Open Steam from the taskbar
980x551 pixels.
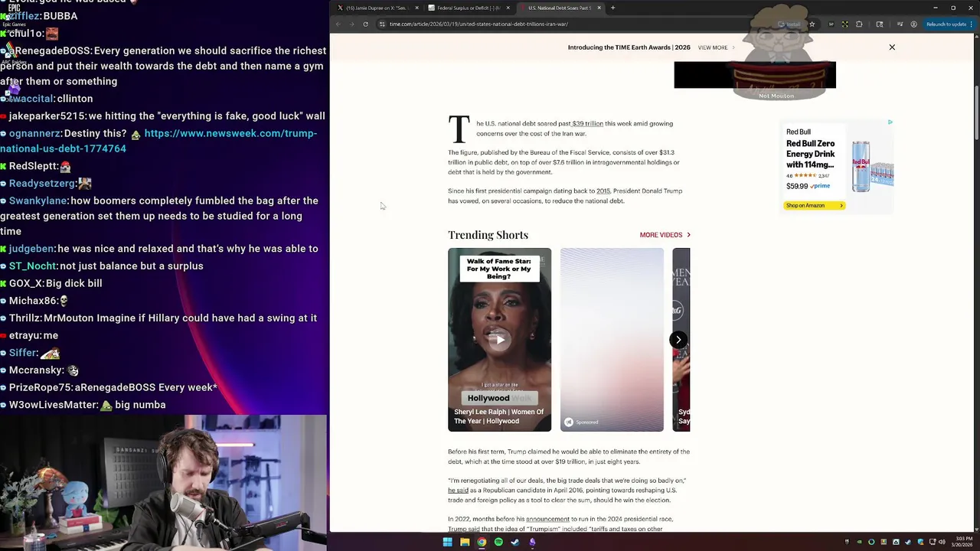tap(515, 542)
